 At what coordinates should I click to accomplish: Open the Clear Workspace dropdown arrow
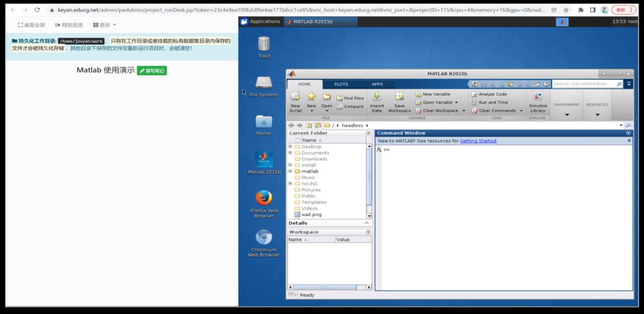(463, 111)
